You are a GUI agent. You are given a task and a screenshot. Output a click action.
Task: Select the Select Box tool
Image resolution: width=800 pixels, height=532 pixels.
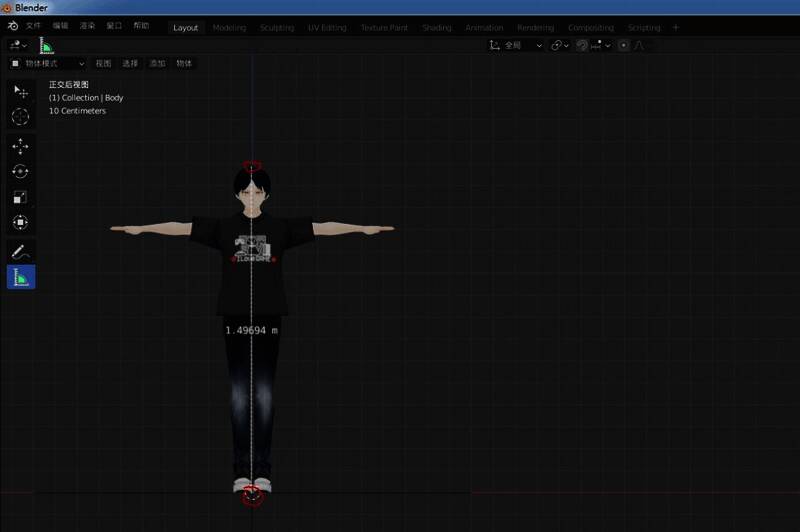[20, 92]
